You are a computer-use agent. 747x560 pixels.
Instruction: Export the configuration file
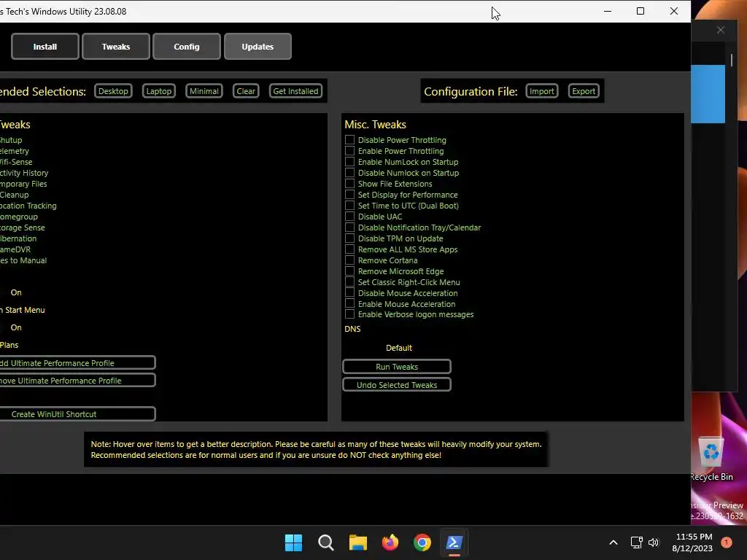point(584,91)
